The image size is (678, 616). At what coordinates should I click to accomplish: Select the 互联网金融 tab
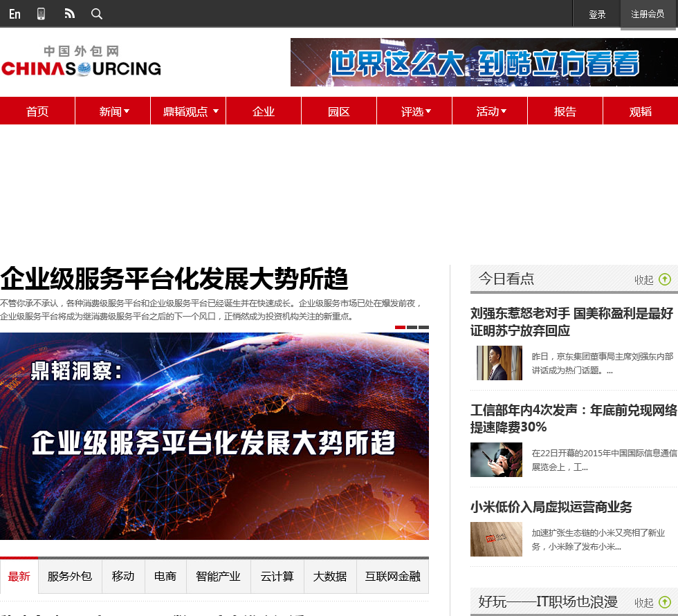coord(393,577)
